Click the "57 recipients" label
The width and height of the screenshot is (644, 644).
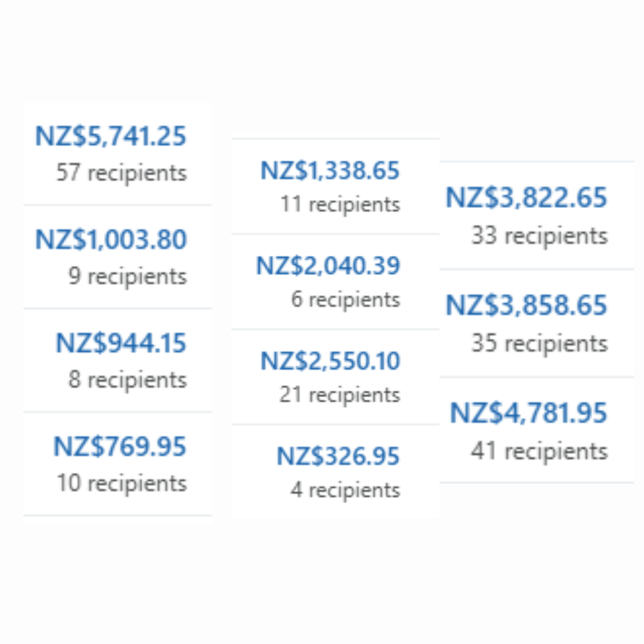click(122, 174)
